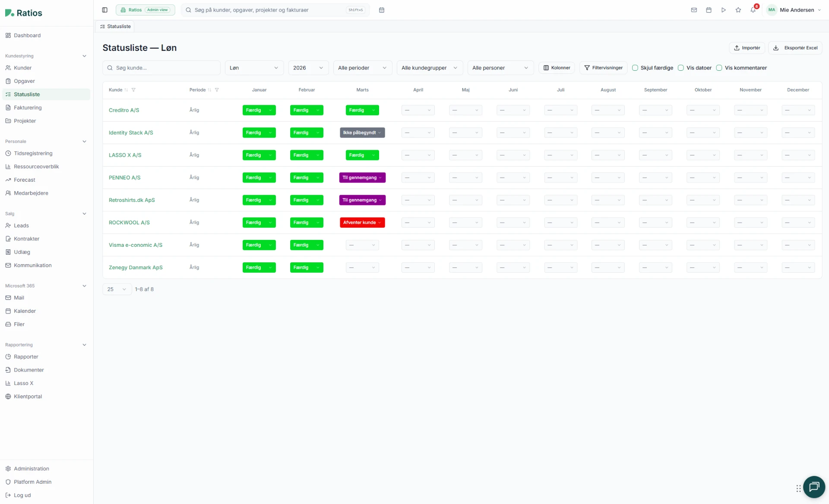This screenshot has width=829, height=504.
Task: Click the Søg kunde search field
Action: [161, 68]
